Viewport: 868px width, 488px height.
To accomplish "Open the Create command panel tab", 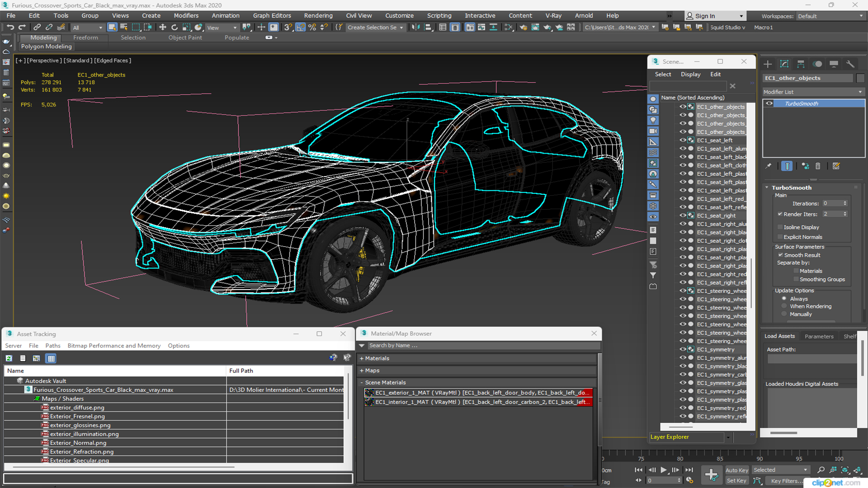I will pos(768,64).
